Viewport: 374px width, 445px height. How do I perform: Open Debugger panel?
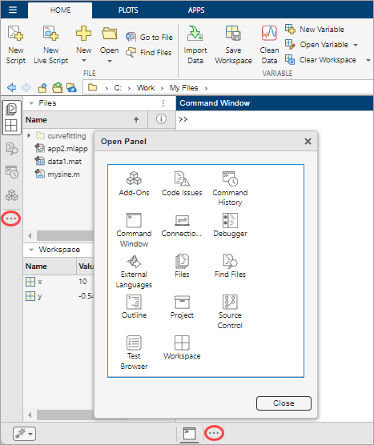[230, 225]
